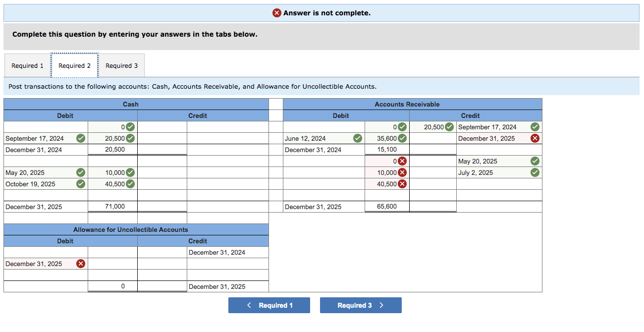644x332 pixels.
Task: Click the red X beside December 31, 2025 Receivable credit
Action: pyautogui.click(x=535, y=138)
